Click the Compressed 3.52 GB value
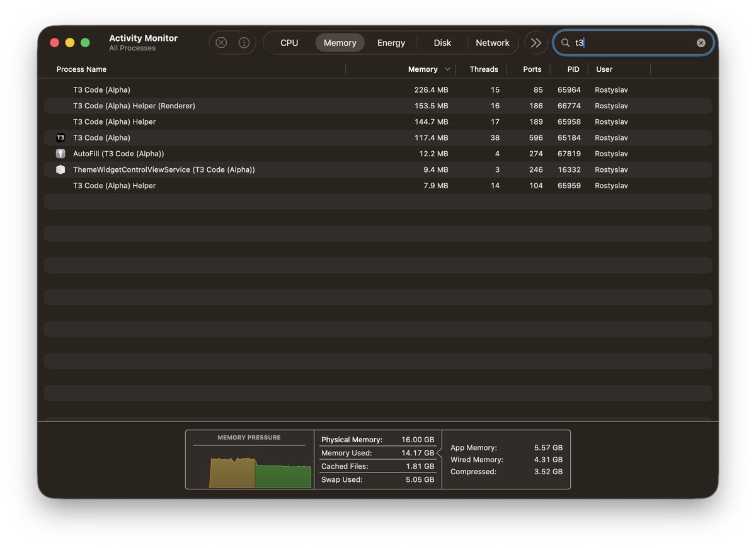Image resolution: width=756 pixels, height=548 pixels. pos(548,472)
